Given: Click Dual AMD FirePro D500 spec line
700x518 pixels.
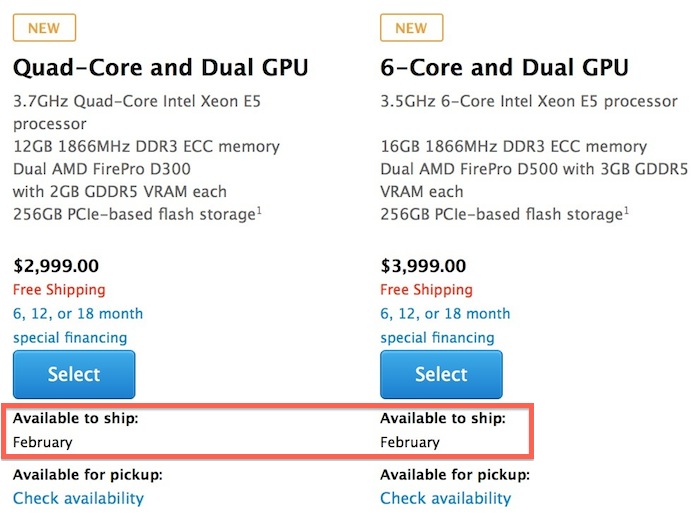Looking at the screenshot, I should tap(490, 169).
